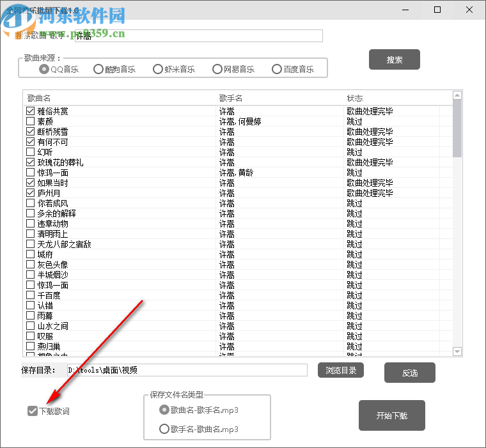Uncheck the song 如果当时
The height and width of the screenshot is (448, 486).
31,183
